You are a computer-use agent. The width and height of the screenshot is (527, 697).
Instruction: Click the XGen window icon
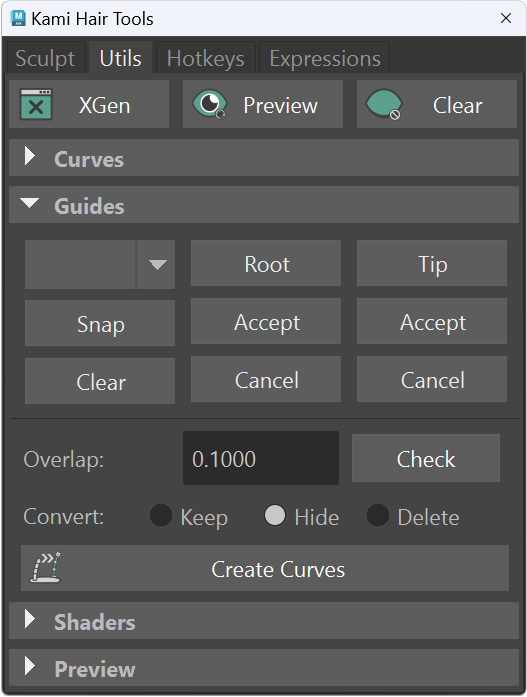[36, 105]
